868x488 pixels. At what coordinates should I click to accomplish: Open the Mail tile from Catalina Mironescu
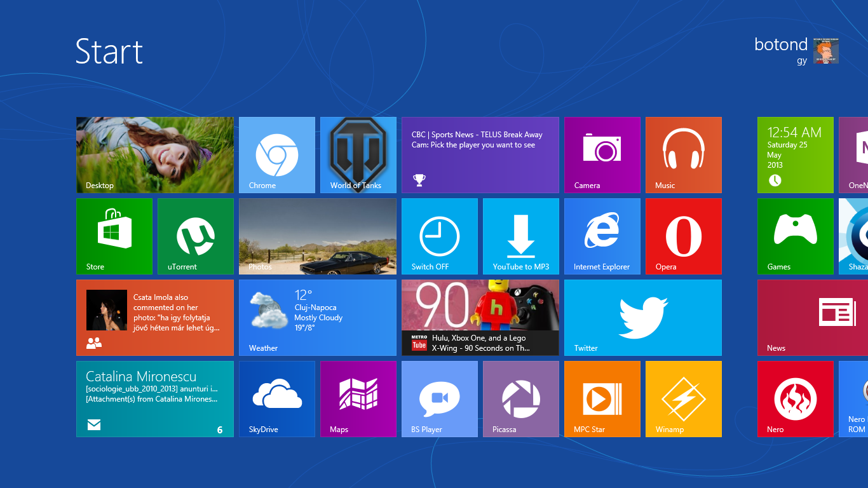[x=155, y=399]
